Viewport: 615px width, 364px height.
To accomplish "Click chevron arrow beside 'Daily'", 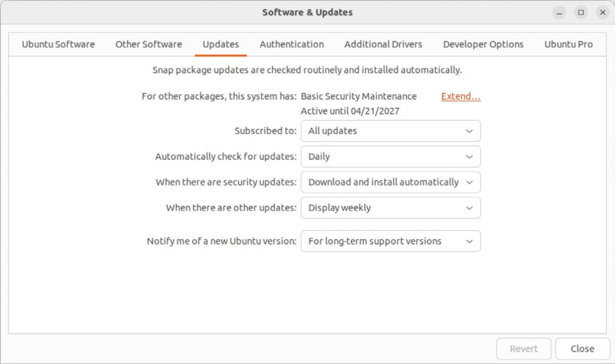I will [469, 157].
